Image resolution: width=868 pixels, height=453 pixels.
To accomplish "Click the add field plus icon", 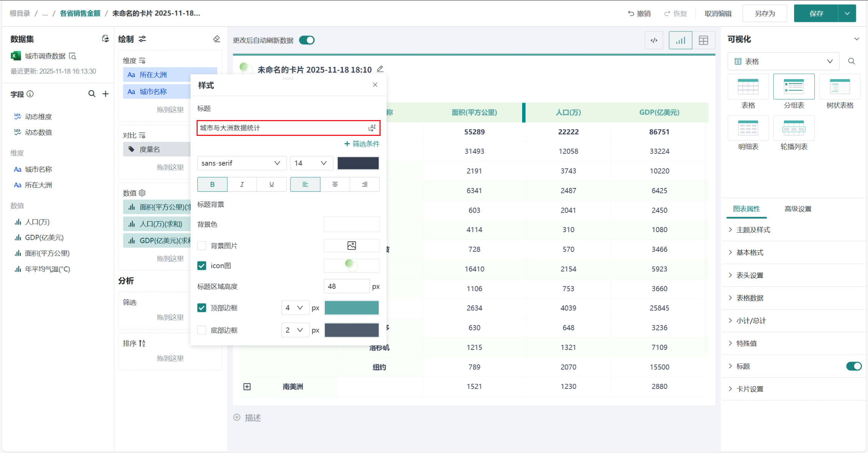I will (x=106, y=94).
